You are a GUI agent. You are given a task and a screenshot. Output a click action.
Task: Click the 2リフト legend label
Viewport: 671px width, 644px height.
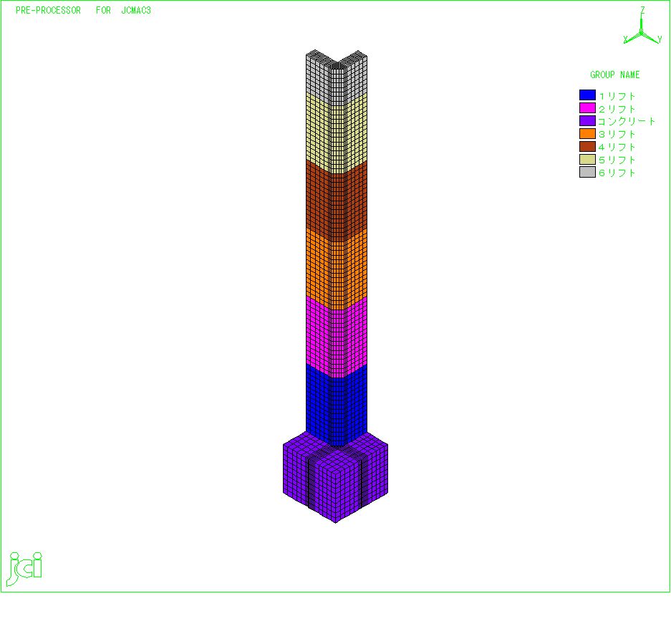pos(617,109)
